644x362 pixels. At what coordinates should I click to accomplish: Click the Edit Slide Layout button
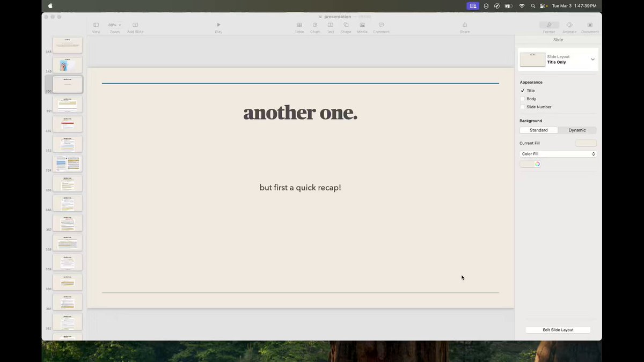point(558,330)
